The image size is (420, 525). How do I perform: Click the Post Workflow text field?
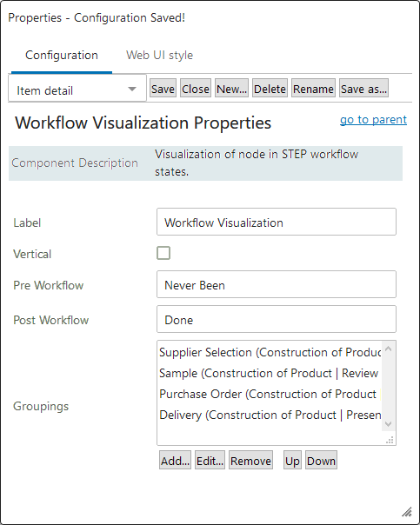tap(277, 319)
